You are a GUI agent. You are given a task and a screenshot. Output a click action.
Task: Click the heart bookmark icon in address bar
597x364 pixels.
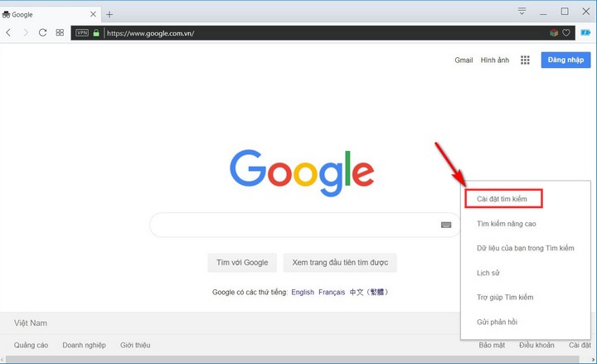(x=567, y=33)
